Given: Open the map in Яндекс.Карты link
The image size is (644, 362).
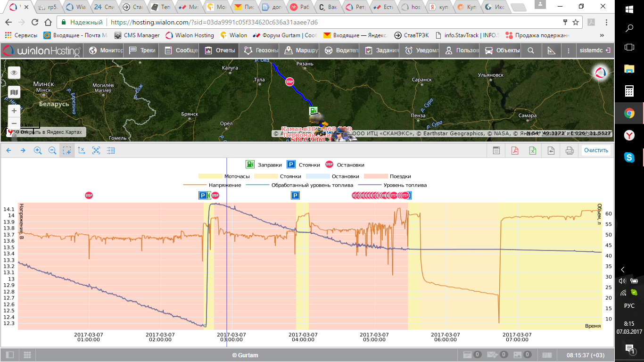Looking at the screenshot, I should click(x=48, y=132).
